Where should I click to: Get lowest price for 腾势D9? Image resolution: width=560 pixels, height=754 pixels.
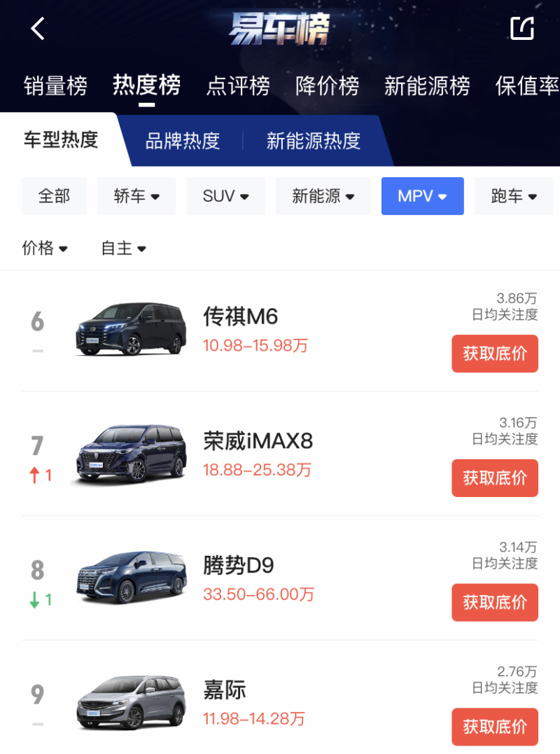pyautogui.click(x=495, y=603)
